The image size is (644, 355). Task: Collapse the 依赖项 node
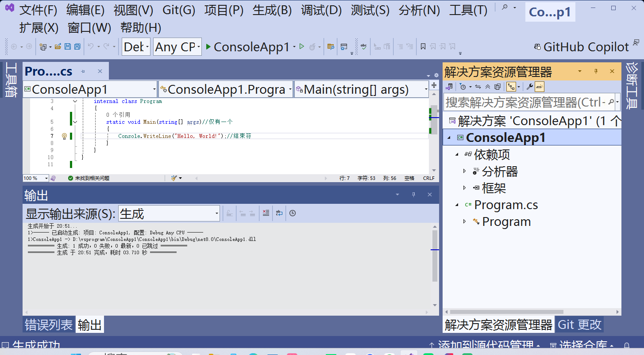(x=456, y=154)
